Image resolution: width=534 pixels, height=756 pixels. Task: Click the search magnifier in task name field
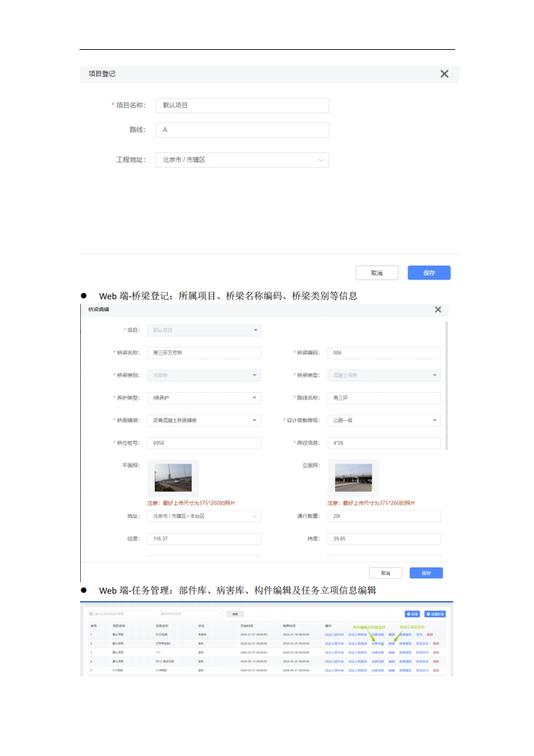tap(91, 614)
